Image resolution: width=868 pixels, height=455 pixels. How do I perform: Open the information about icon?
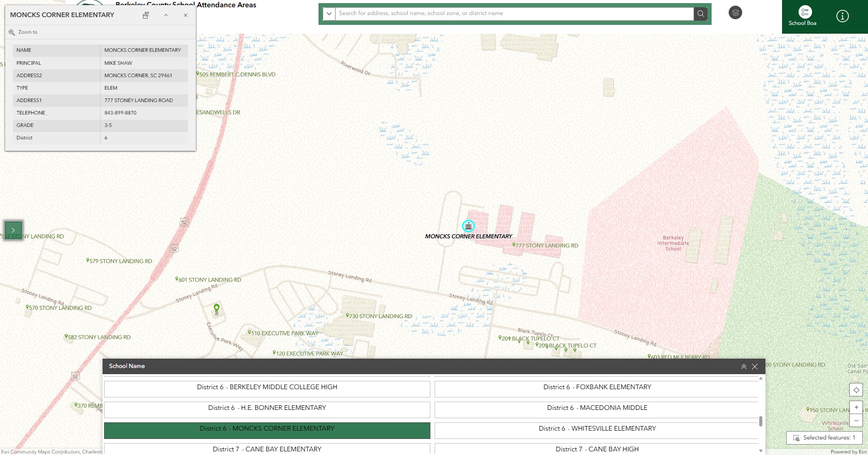pos(843,16)
